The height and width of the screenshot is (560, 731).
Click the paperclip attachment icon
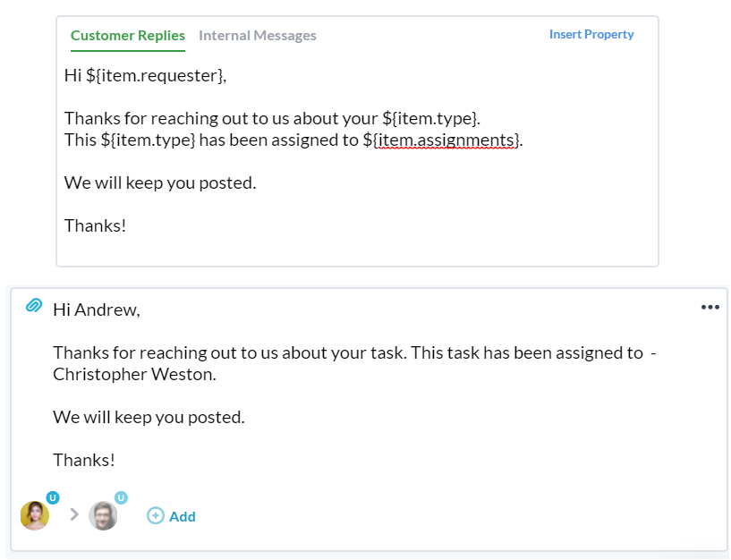(34, 305)
